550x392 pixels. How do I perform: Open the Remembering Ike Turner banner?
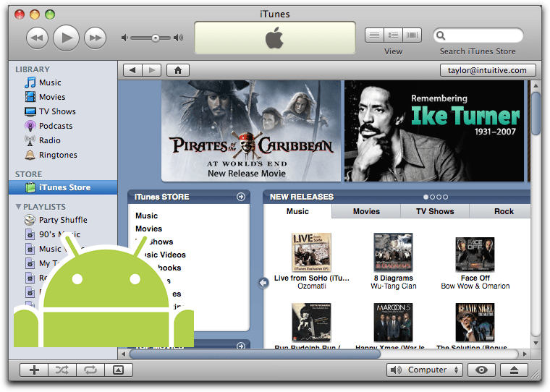point(434,131)
